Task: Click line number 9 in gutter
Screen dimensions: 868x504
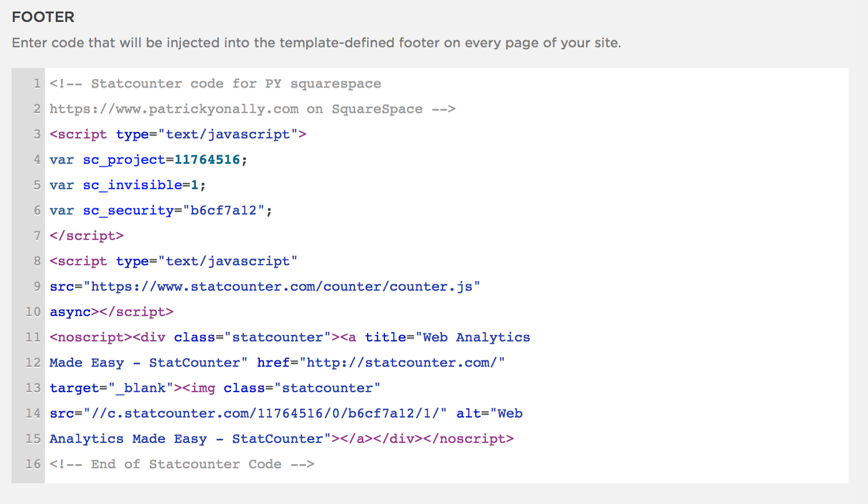Action: point(37,287)
